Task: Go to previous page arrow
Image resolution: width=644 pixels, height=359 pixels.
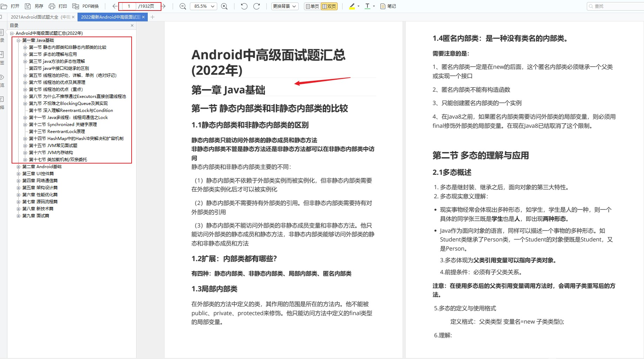Action: click(x=114, y=6)
